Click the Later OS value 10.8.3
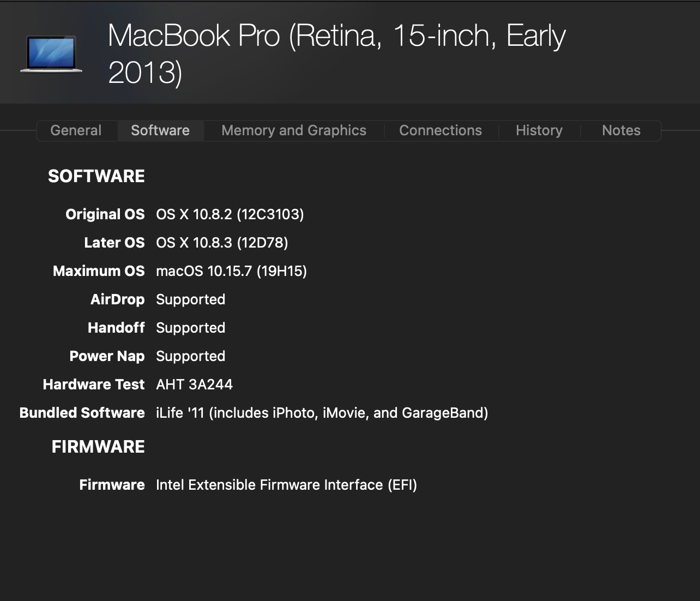 [x=222, y=243]
